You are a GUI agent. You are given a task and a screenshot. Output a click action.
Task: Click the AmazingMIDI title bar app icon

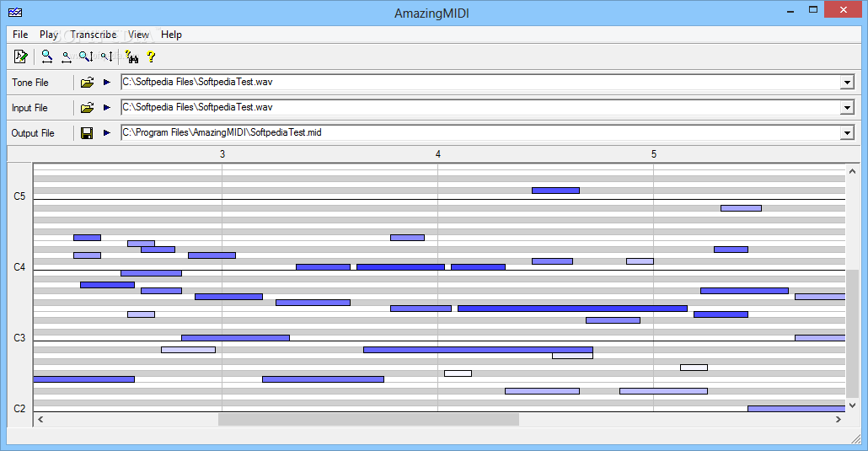pyautogui.click(x=15, y=12)
